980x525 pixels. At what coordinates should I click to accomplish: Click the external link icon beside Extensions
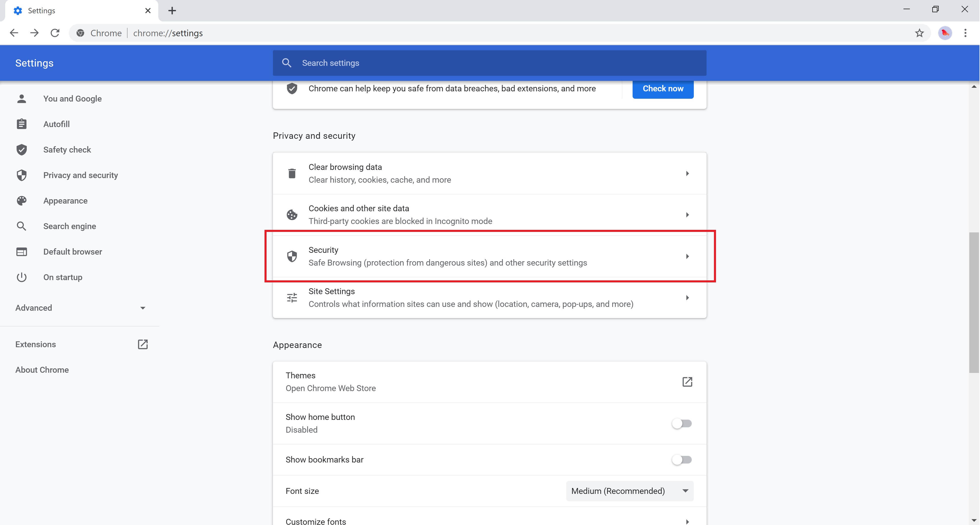coord(143,344)
